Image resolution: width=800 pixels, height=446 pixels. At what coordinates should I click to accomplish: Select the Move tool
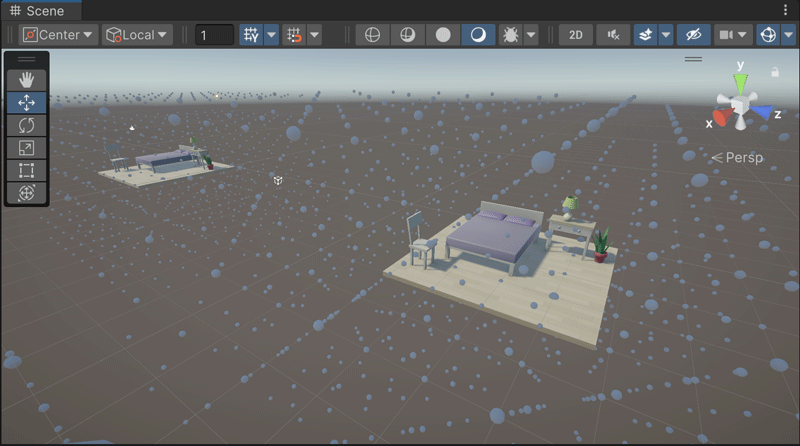pos(26,102)
